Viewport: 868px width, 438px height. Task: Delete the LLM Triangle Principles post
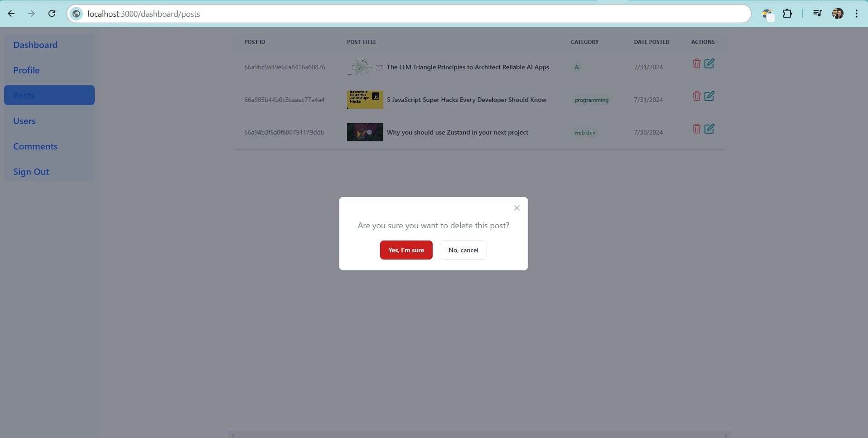pos(696,64)
